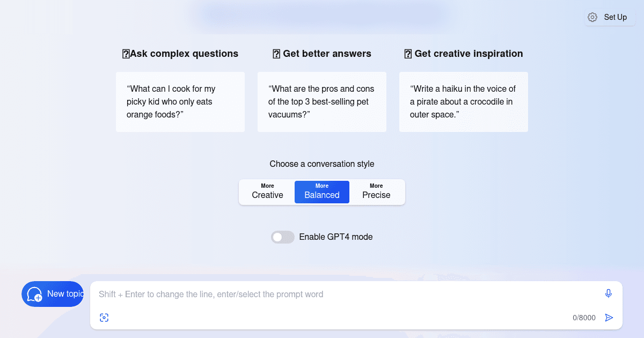Viewport: 644px width, 338px height.
Task: Click the Set Up button
Action: point(610,17)
